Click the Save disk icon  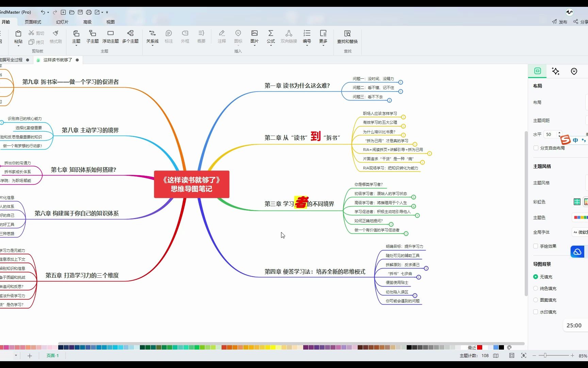(x=80, y=12)
